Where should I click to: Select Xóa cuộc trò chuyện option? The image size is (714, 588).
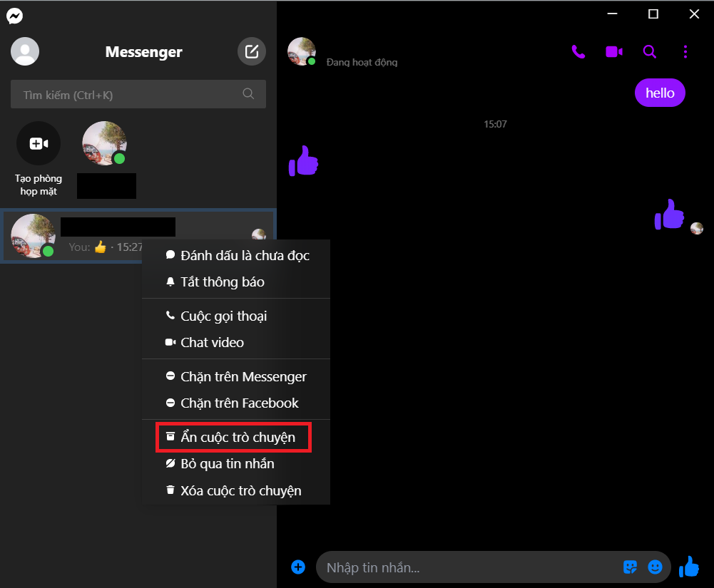click(x=236, y=490)
